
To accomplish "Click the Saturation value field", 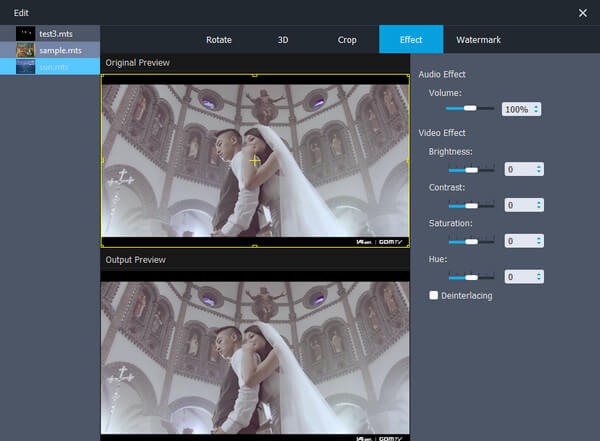I will (524, 241).
